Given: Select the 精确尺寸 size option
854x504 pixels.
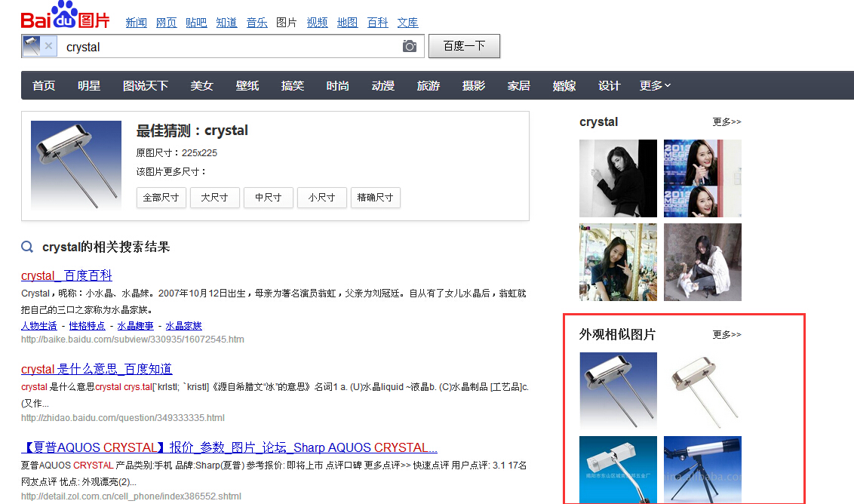Looking at the screenshot, I should pyautogui.click(x=375, y=198).
